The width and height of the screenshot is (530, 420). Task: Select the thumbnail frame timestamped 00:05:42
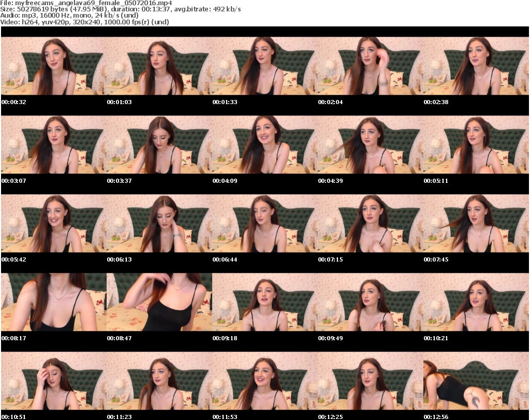coord(54,223)
